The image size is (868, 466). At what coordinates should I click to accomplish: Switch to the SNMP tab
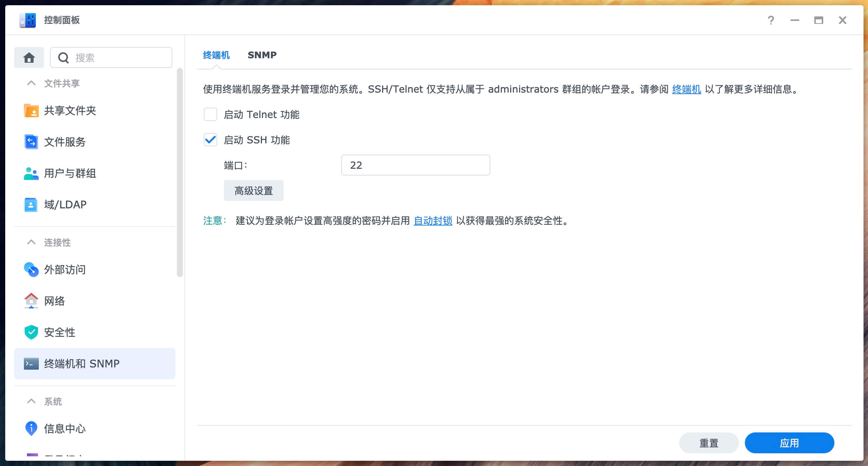click(x=262, y=55)
